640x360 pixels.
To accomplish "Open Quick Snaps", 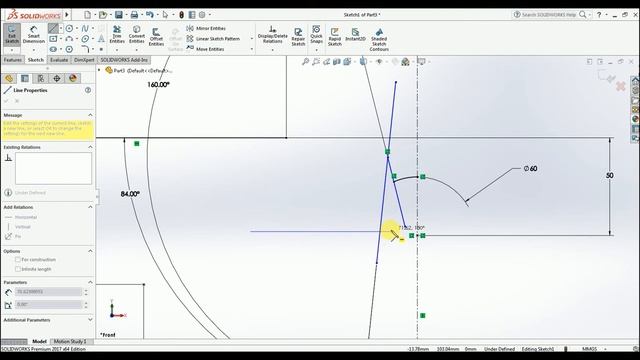I will (x=316, y=34).
